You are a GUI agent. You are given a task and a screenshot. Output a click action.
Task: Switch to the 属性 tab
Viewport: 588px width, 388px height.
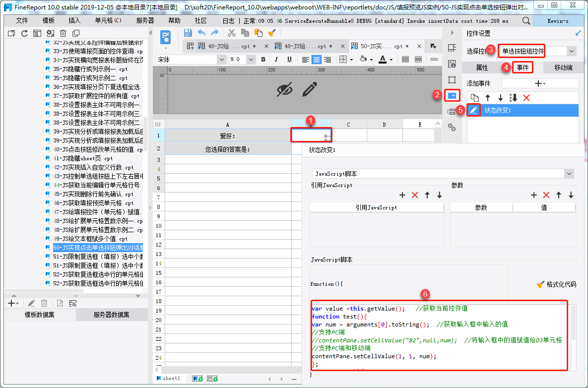click(482, 67)
